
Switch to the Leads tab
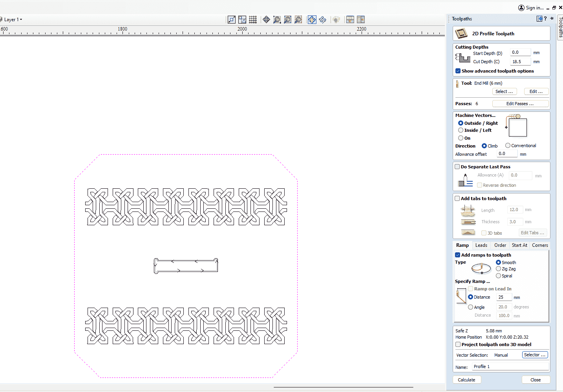point(481,245)
